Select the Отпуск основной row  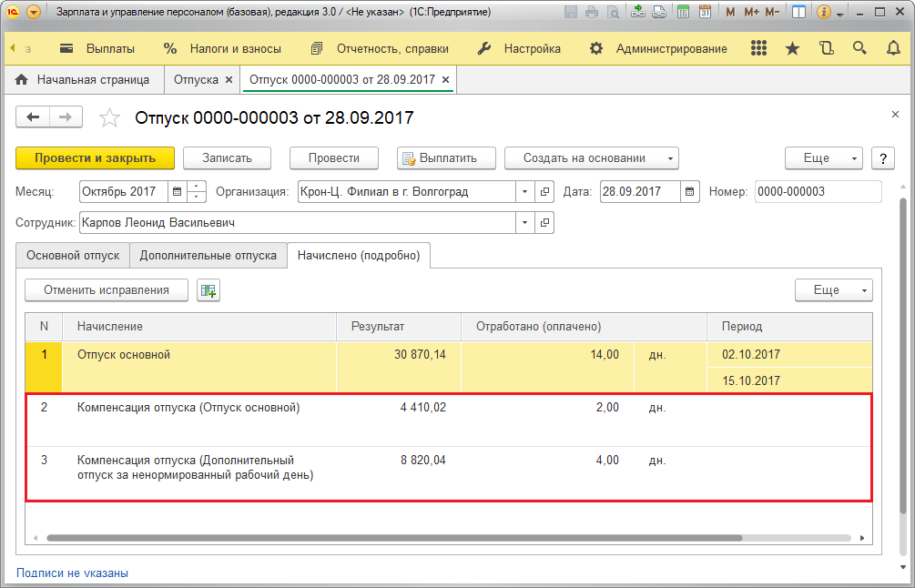tap(449, 367)
